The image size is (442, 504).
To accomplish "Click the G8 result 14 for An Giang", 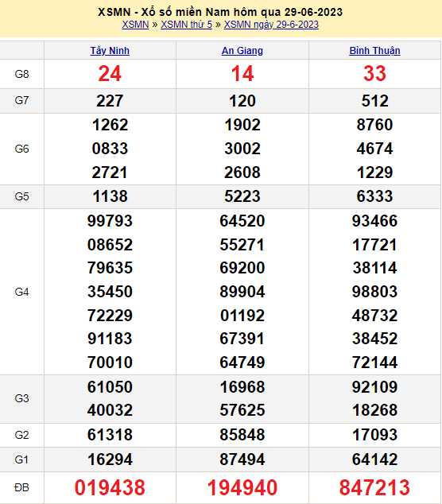I will coord(242,74).
